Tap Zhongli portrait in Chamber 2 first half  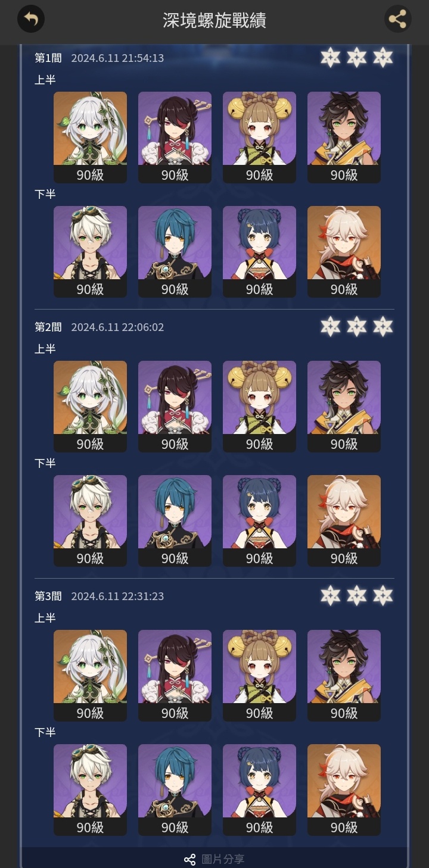(x=344, y=407)
